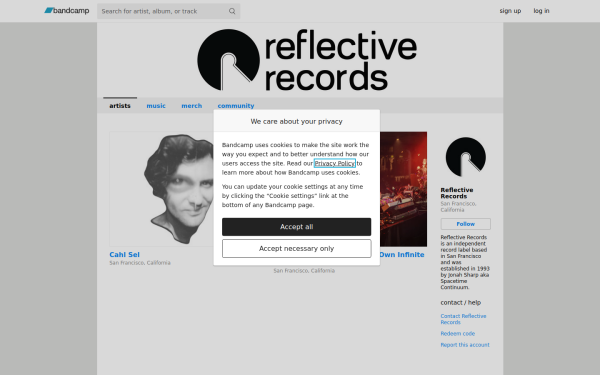The image size is (600, 375).
Task: Open the Cahl Sel artist name link
Action: (124, 254)
